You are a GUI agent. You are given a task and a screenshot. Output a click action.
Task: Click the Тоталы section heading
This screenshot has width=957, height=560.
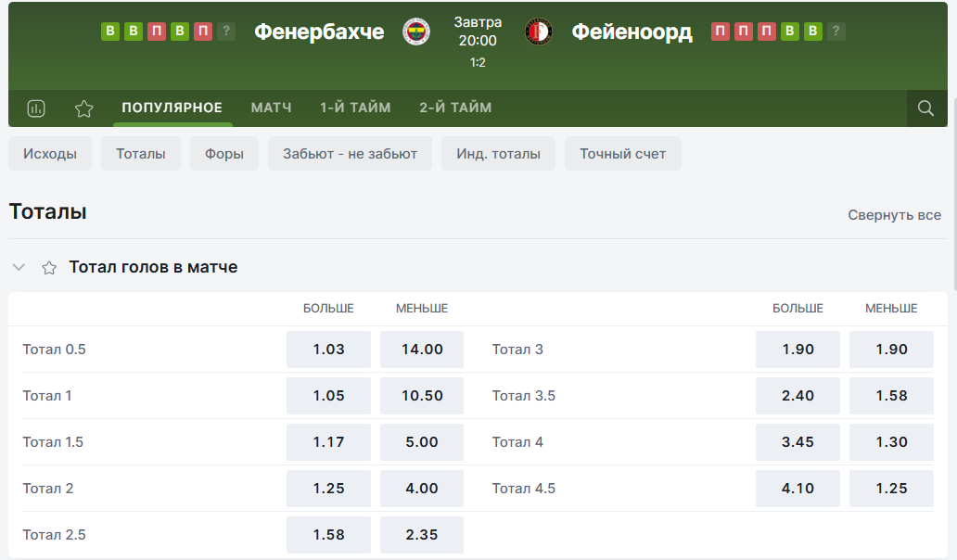click(47, 211)
